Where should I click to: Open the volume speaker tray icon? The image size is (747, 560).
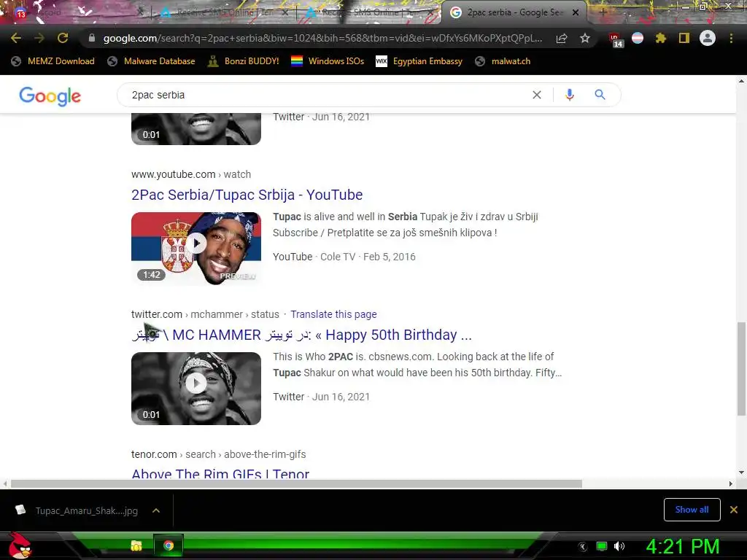point(619,547)
